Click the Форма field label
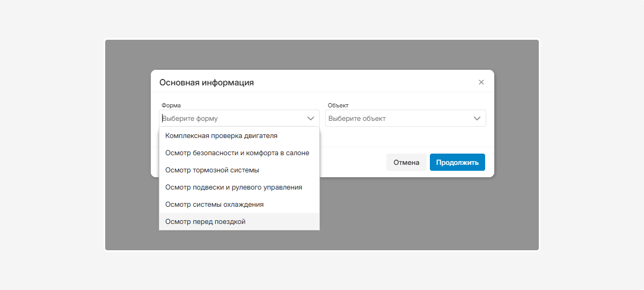644x290 pixels. (x=171, y=105)
